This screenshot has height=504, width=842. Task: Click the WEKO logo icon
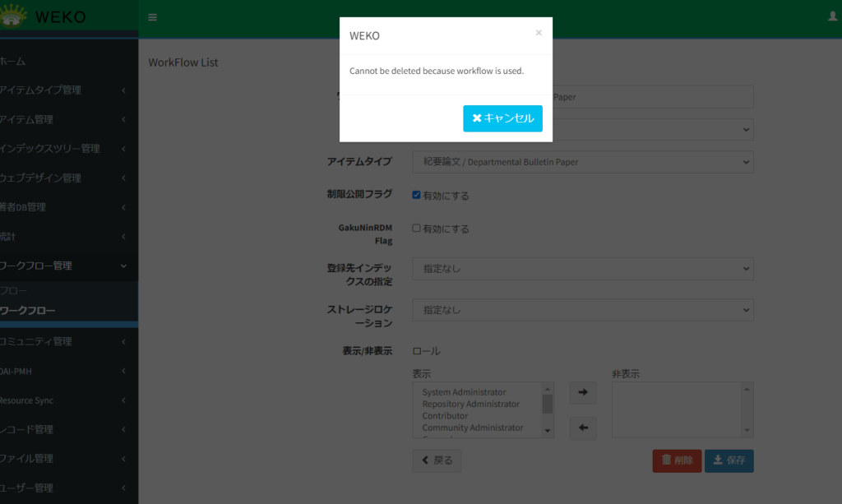coord(14,16)
